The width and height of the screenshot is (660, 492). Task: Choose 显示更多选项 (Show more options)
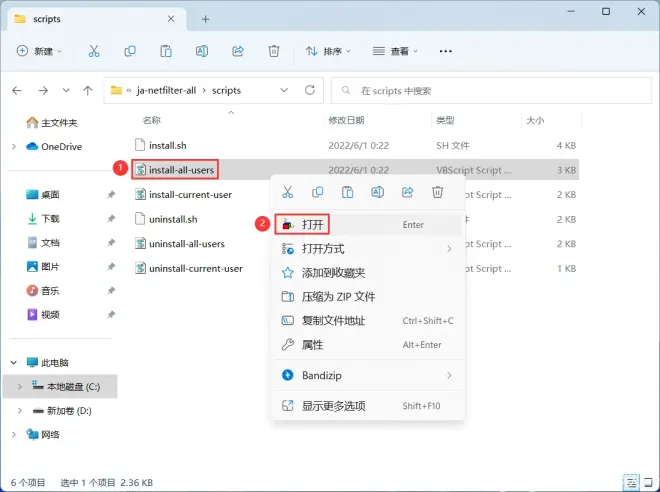pos(368,406)
